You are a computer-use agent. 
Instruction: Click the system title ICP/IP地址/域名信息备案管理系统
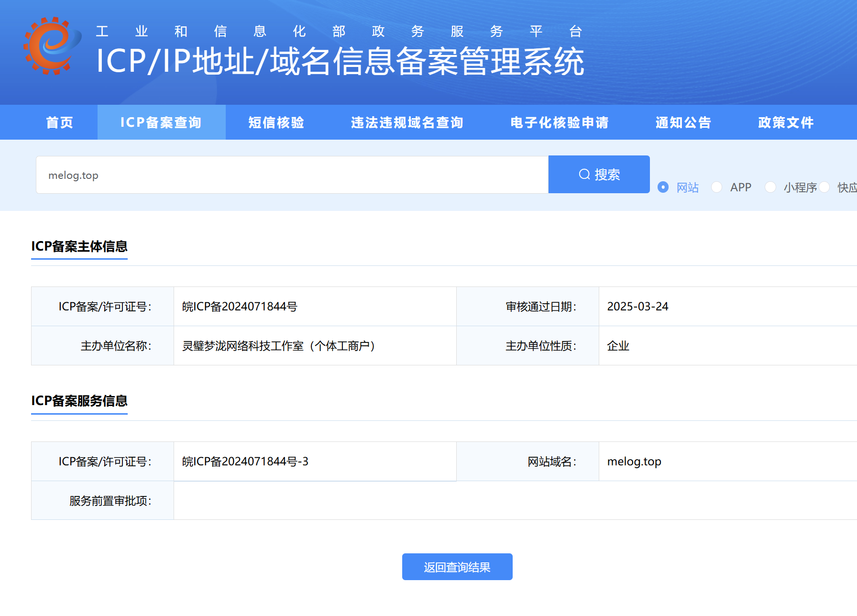point(340,61)
